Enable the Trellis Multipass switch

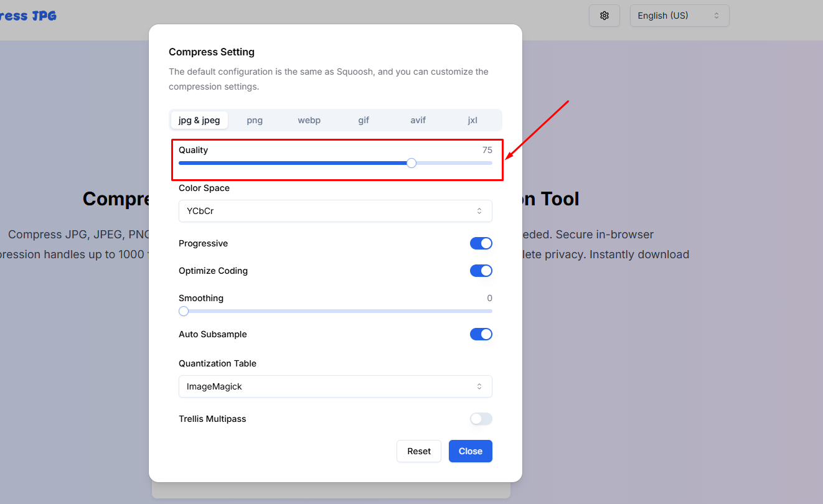[481, 419]
